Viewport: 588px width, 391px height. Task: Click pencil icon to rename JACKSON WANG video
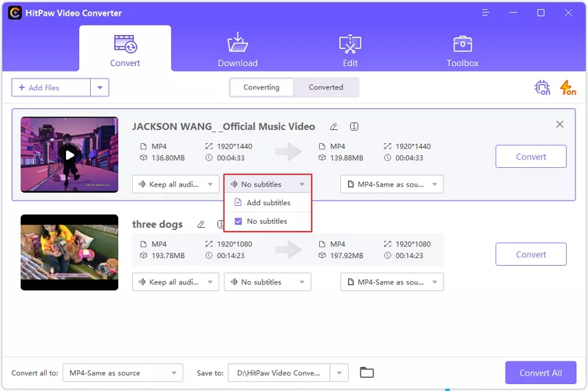pos(334,127)
